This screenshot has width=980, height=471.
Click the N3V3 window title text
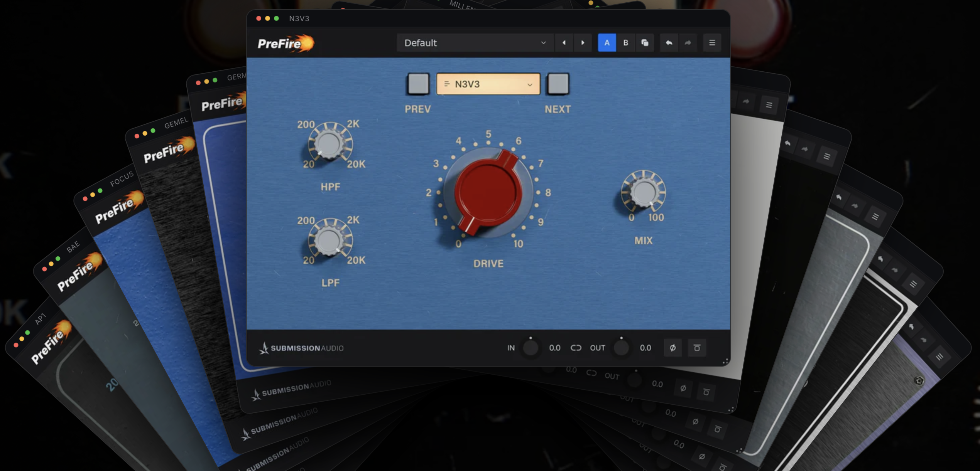(x=299, y=19)
